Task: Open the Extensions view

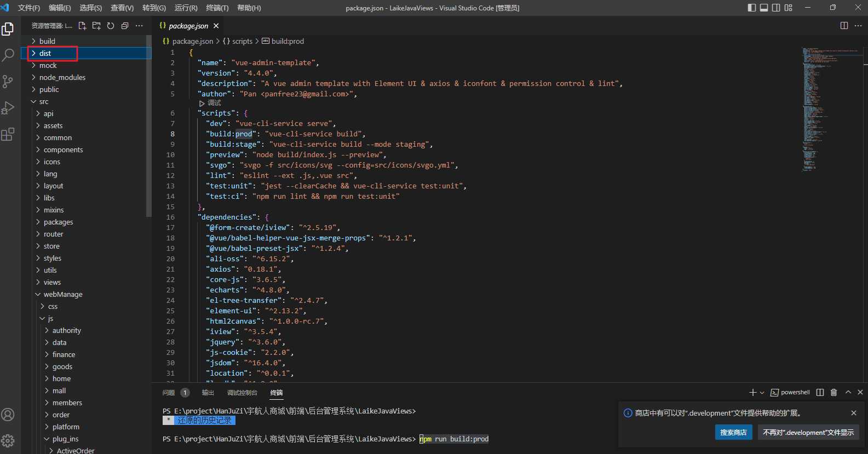Action: point(8,134)
